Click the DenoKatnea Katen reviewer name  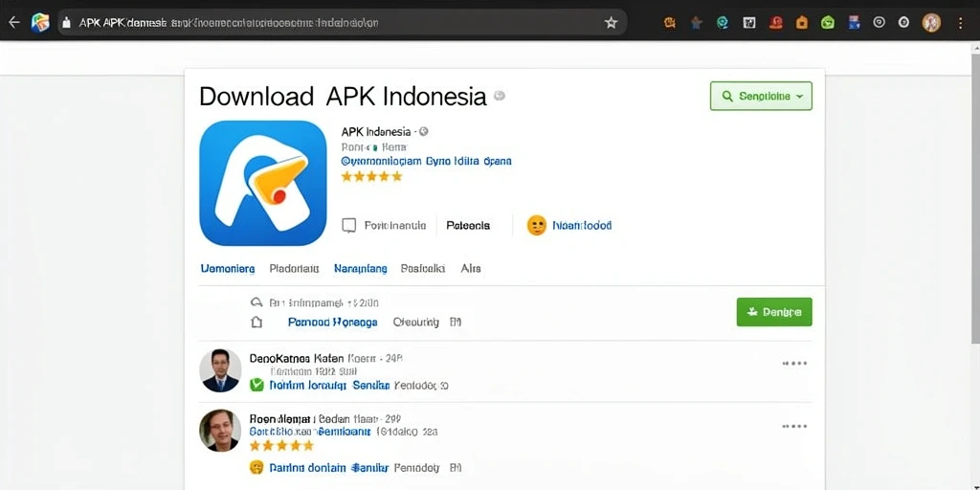[x=297, y=359]
